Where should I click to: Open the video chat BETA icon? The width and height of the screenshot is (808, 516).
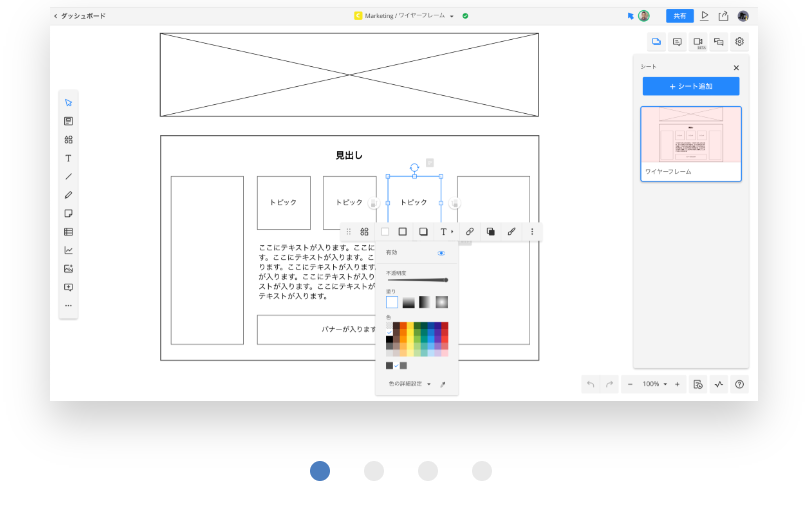698,42
